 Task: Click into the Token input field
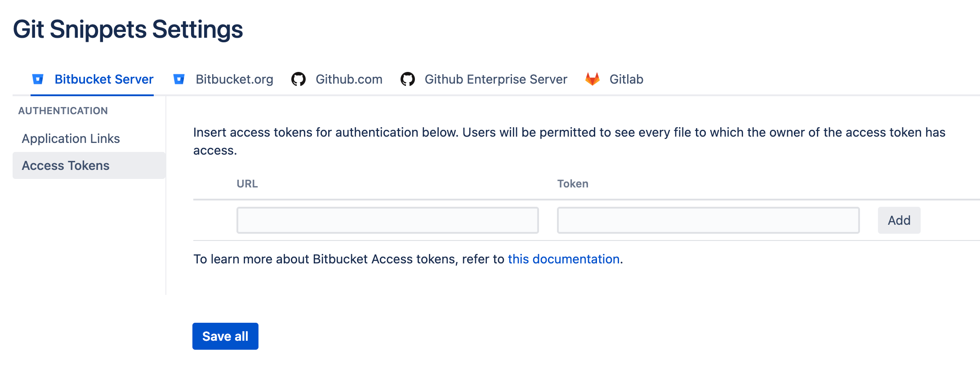pyautogui.click(x=708, y=220)
